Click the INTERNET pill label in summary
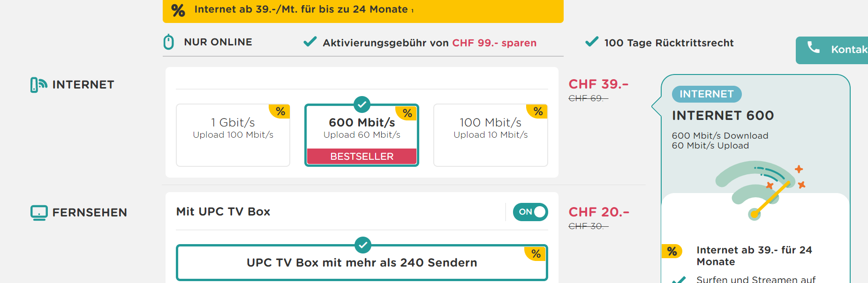 (706, 94)
